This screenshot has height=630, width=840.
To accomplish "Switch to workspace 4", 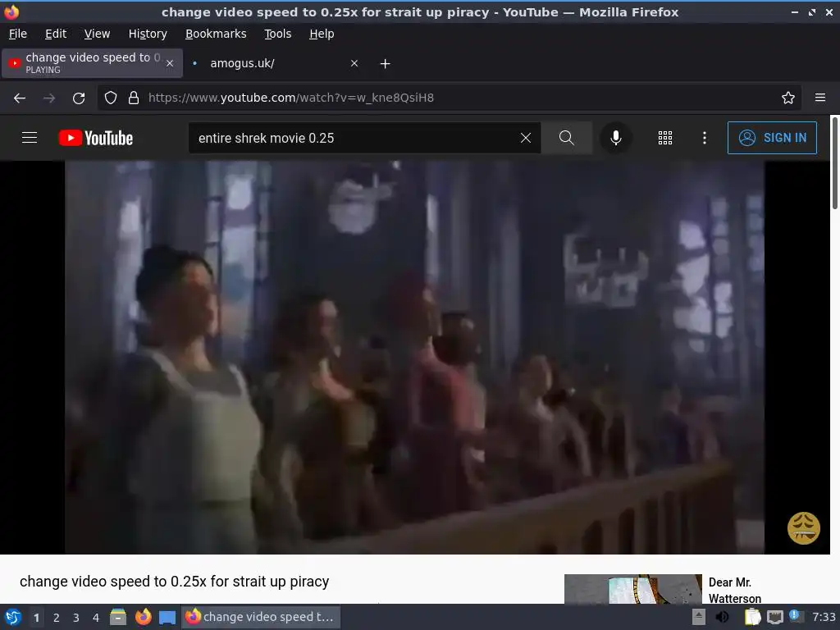I will click(96, 618).
